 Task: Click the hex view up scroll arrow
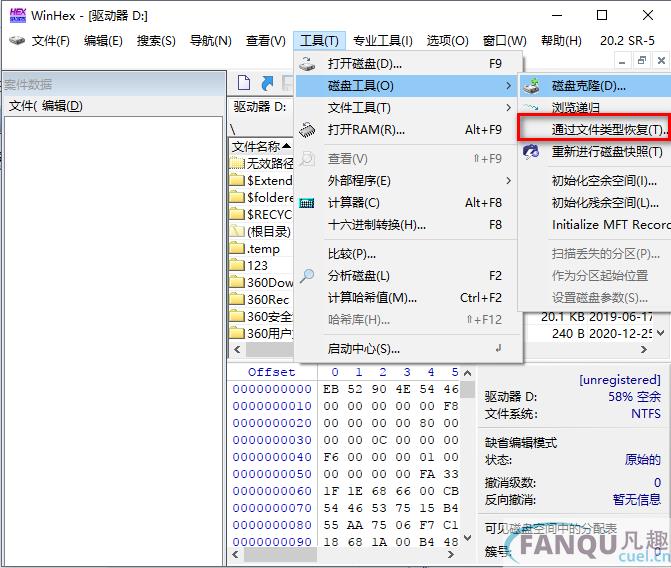[x=467, y=373]
